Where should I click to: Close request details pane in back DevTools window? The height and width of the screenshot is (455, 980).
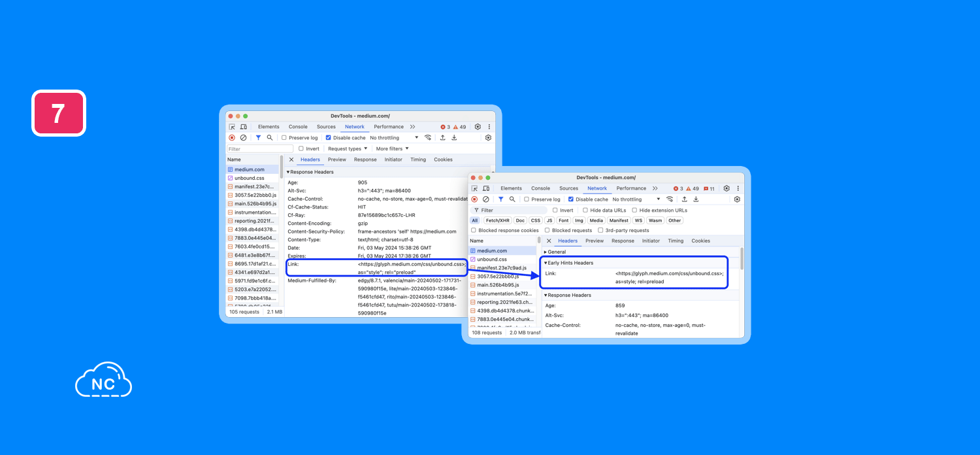coord(291,160)
